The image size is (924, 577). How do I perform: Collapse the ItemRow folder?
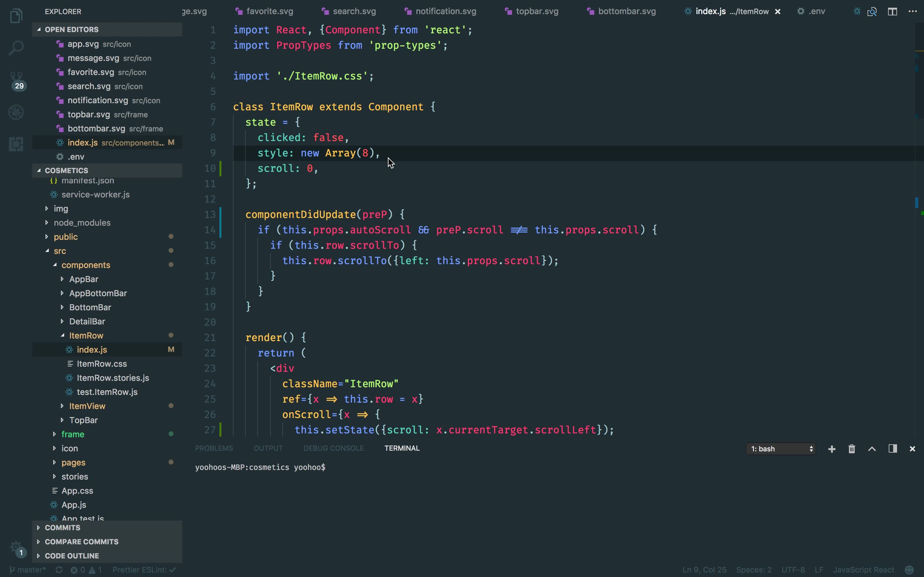[86, 335]
